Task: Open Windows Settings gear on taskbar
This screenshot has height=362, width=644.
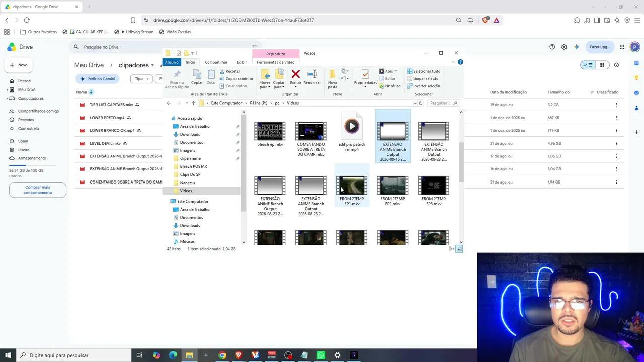Action: [338, 355]
